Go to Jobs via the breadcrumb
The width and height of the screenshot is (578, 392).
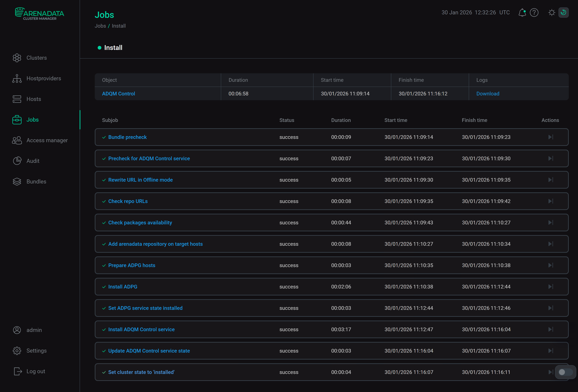coord(100,26)
